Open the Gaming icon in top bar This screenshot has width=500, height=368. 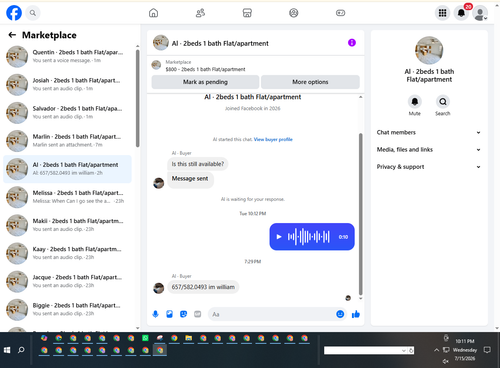pyautogui.click(x=340, y=13)
